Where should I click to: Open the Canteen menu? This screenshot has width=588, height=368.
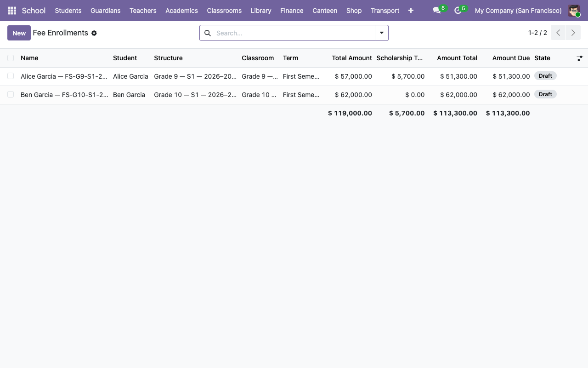[325, 10]
